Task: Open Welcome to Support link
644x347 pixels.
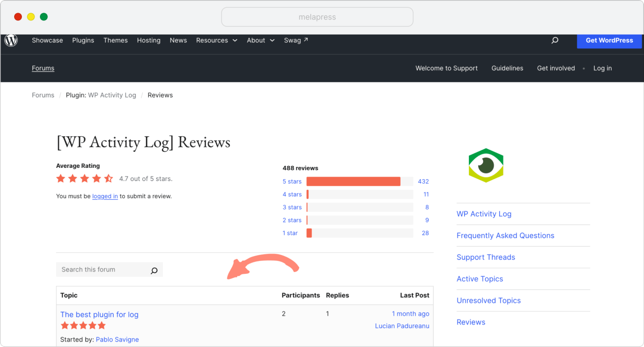Action: (446, 68)
